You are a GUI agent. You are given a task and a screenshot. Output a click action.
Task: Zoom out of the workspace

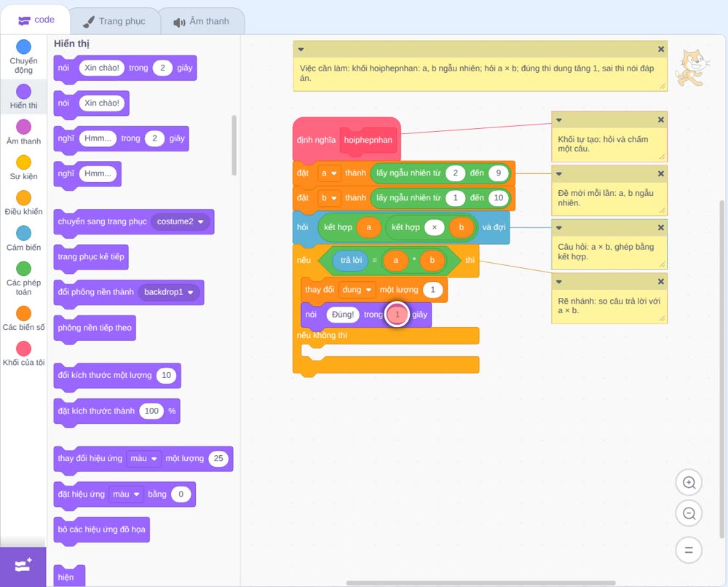(x=689, y=513)
